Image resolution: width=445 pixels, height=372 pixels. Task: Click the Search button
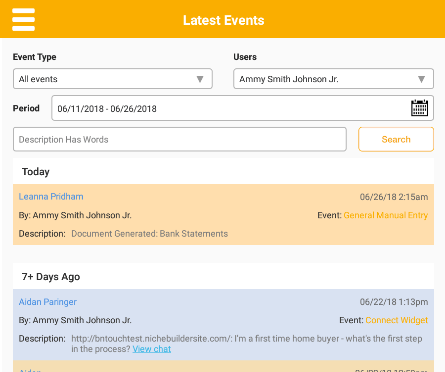pos(396,139)
